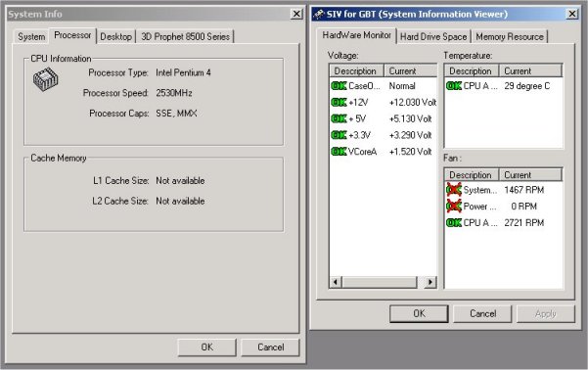
Task: Click the Voltage list horizontal scrollbar thumb
Action: 380,282
